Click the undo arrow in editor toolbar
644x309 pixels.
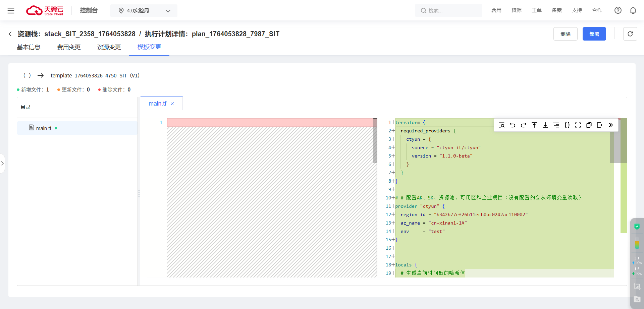pyautogui.click(x=513, y=125)
